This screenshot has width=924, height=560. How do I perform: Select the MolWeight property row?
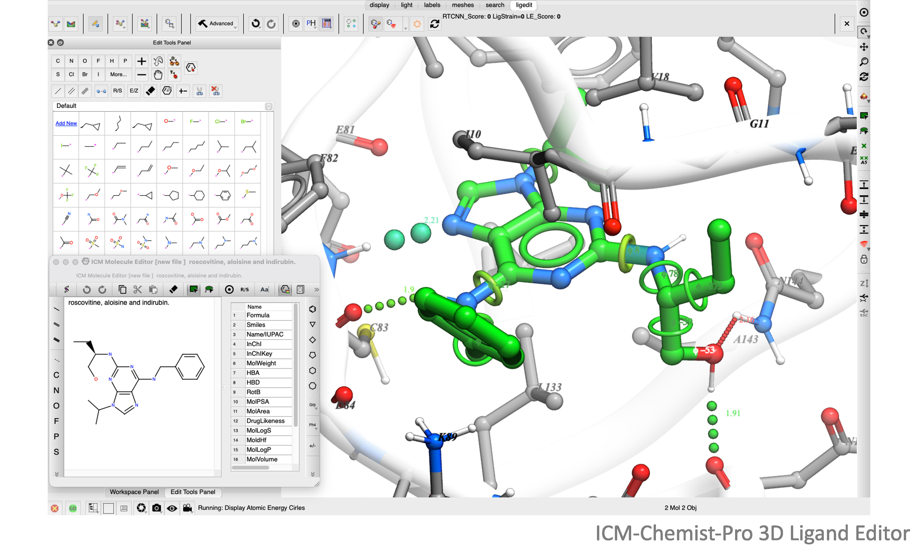click(x=262, y=363)
